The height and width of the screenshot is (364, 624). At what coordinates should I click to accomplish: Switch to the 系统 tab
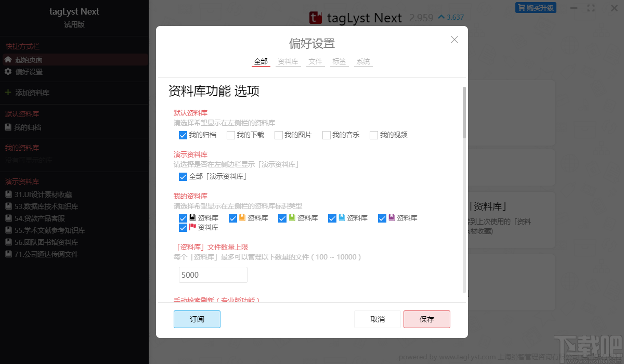(363, 61)
